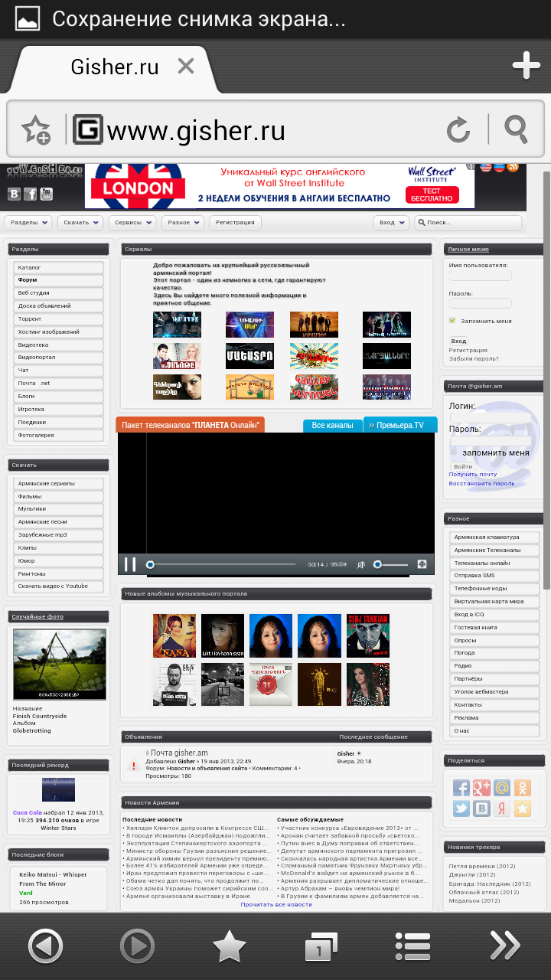This screenshot has width=551, height=980.
Task: Expand the 'Разделы' dropdown menu
Action: pos(30,223)
